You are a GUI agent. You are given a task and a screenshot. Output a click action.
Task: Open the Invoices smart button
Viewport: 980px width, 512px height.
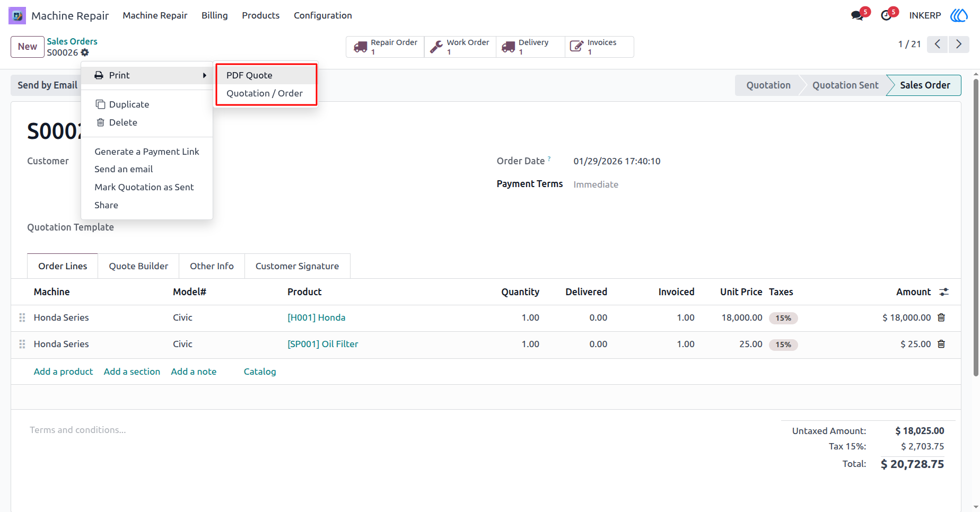pos(599,47)
